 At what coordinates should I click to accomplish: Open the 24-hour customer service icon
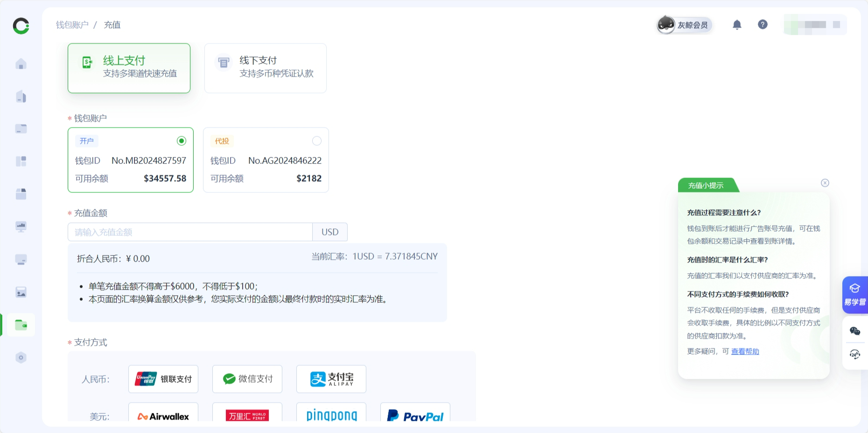(x=855, y=355)
